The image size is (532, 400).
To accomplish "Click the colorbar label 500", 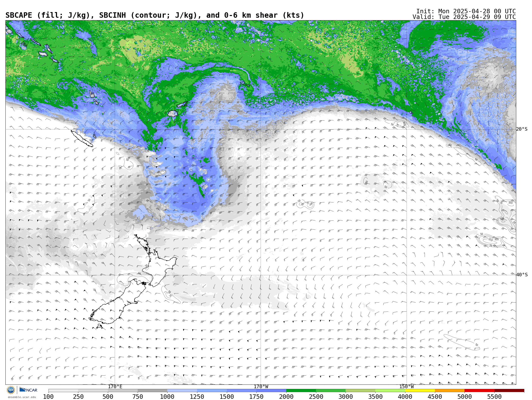I will click(x=108, y=397).
